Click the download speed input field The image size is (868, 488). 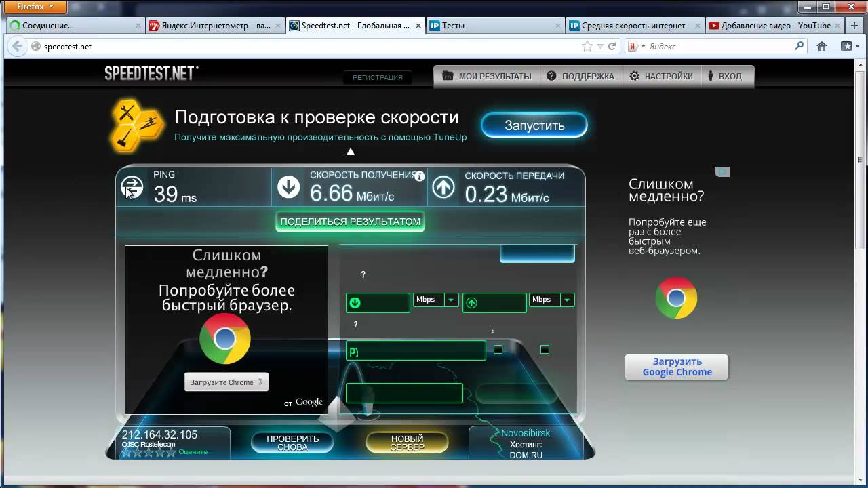click(378, 303)
